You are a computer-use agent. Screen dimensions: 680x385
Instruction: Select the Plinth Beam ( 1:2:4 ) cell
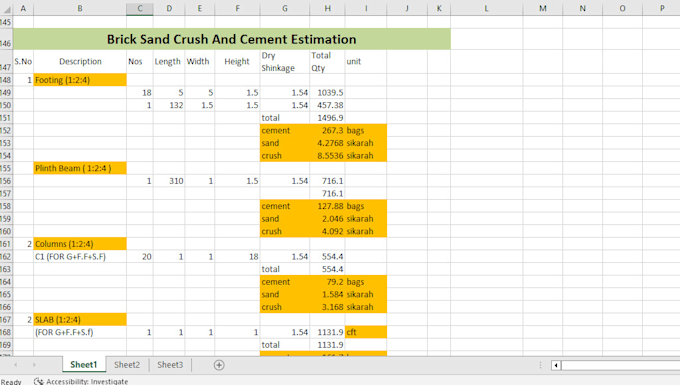(80, 168)
